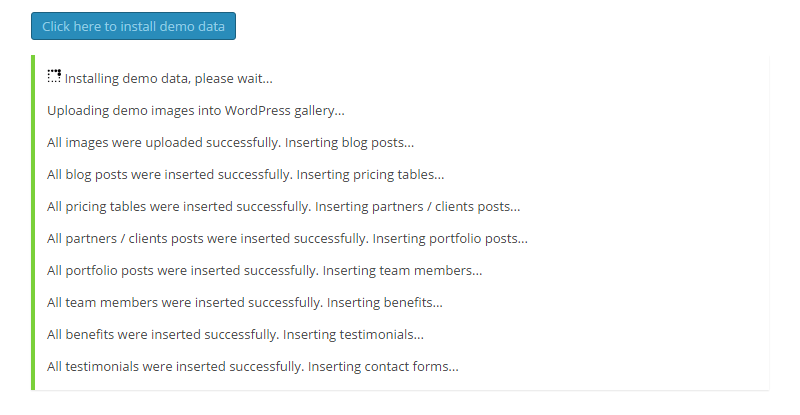Click "All blog posts were inserted successfully" text
Viewport: 800px width, 415px height.
(x=168, y=174)
